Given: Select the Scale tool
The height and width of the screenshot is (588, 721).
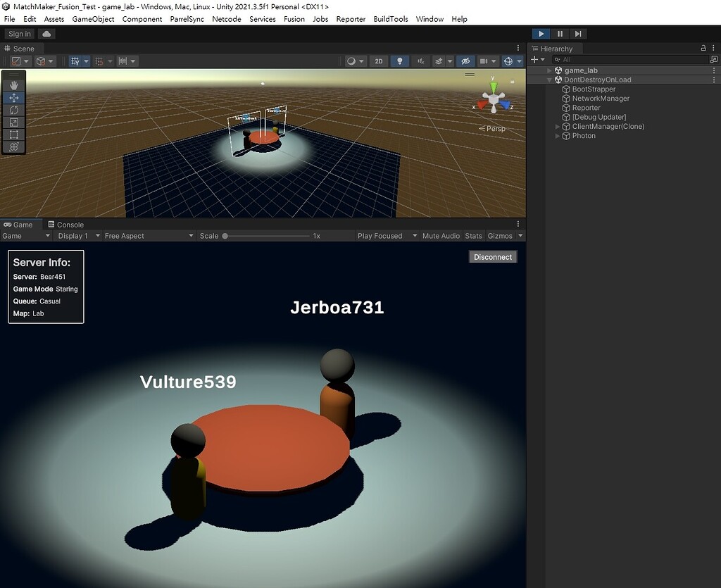Looking at the screenshot, I should (14, 123).
